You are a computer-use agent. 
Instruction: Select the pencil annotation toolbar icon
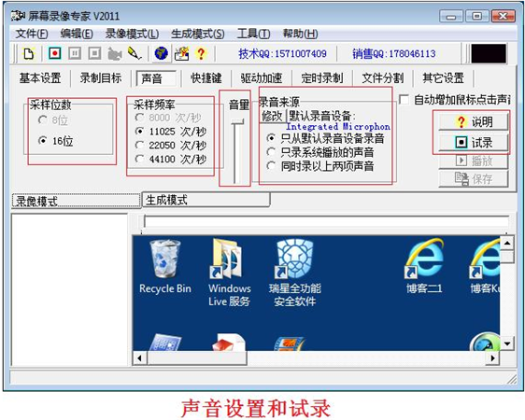point(135,53)
